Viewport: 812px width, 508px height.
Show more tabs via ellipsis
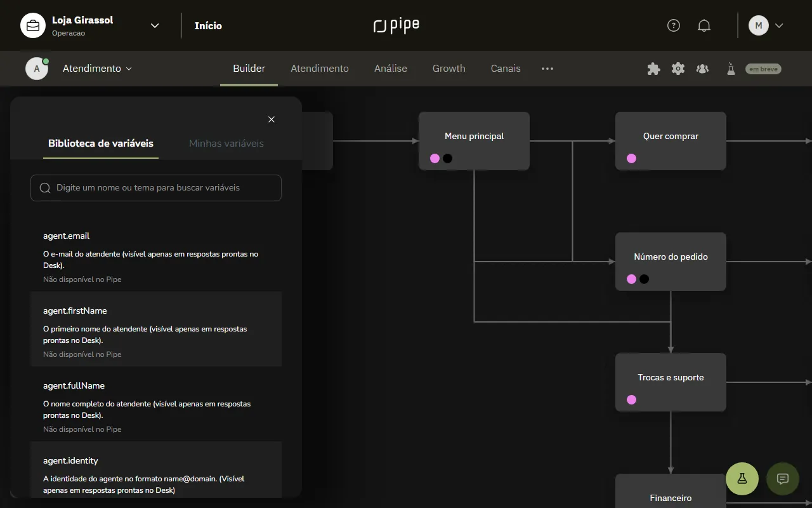[547, 69]
